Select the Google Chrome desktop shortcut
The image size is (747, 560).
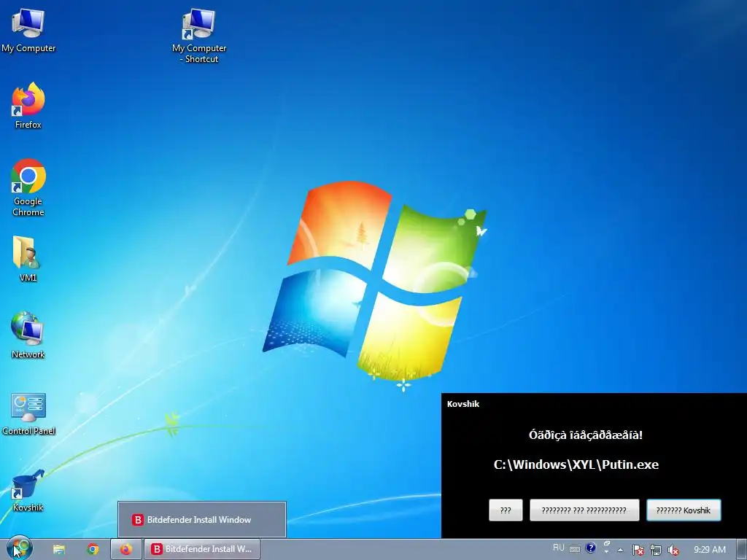point(28,187)
